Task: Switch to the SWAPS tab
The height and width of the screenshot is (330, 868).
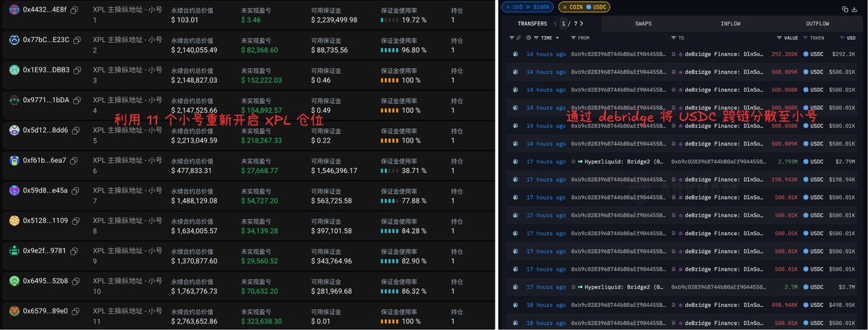Action: click(643, 23)
